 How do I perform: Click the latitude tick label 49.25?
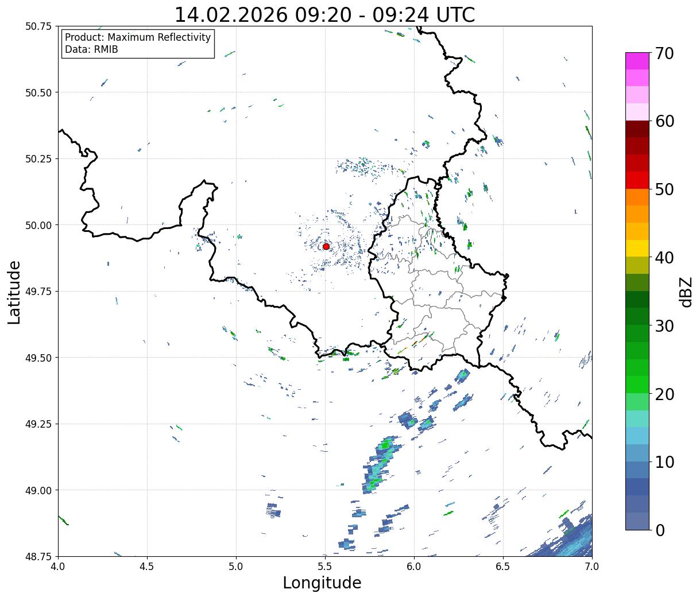[38, 424]
